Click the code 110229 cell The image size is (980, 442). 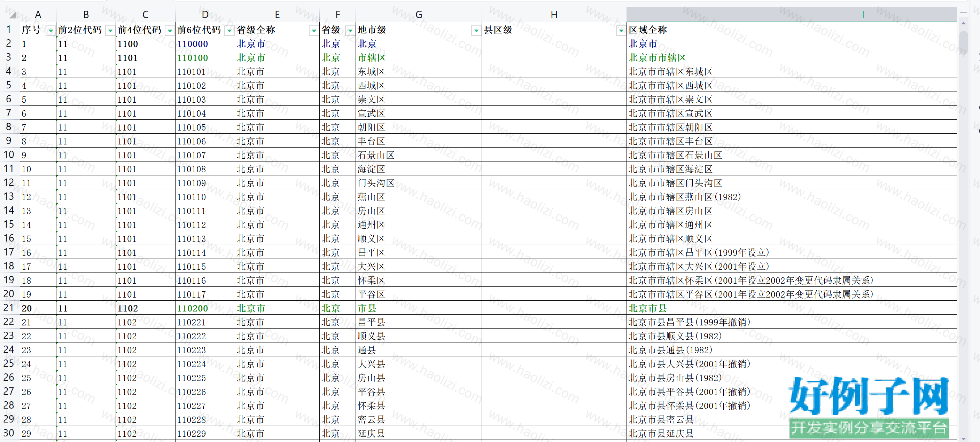(205, 434)
